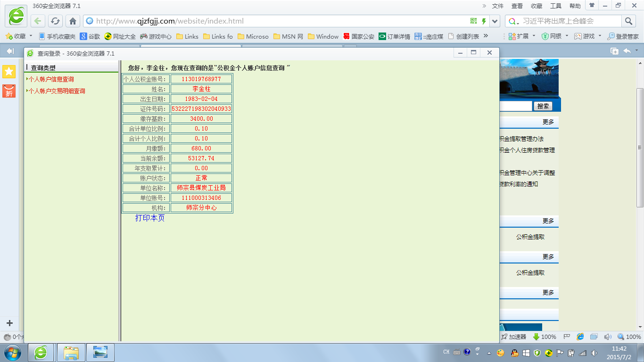Click the 打印本页 link

coord(150,218)
